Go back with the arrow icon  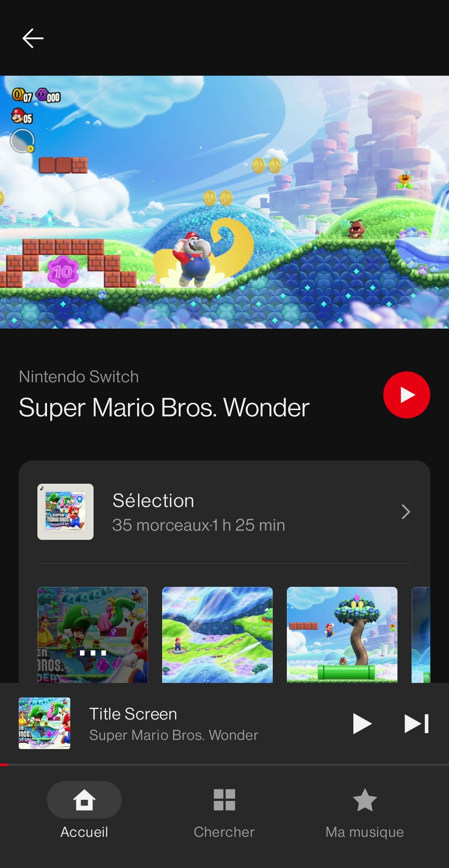pos(33,38)
